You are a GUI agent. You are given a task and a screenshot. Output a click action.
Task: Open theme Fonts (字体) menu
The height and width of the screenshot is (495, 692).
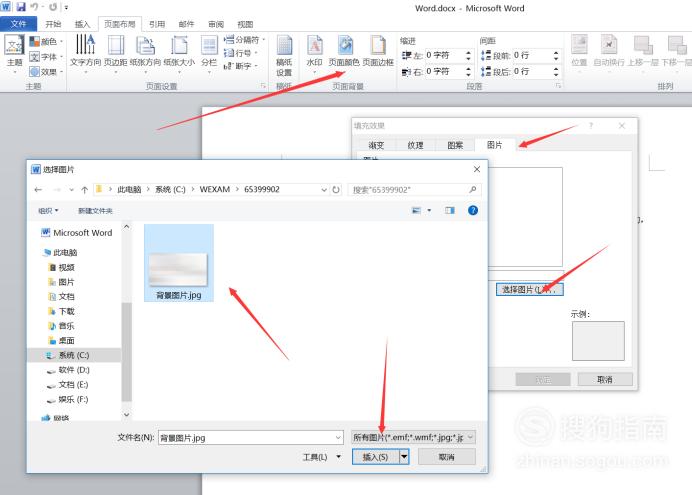(46, 57)
